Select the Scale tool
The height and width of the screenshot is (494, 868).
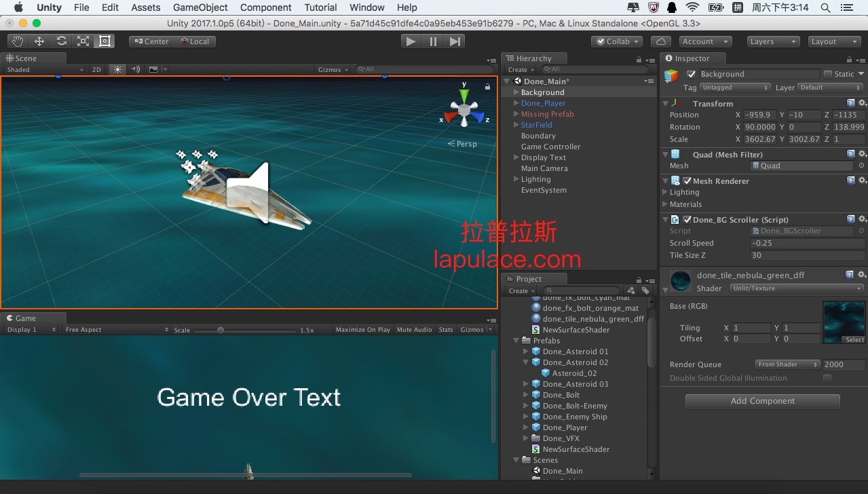coord(83,41)
